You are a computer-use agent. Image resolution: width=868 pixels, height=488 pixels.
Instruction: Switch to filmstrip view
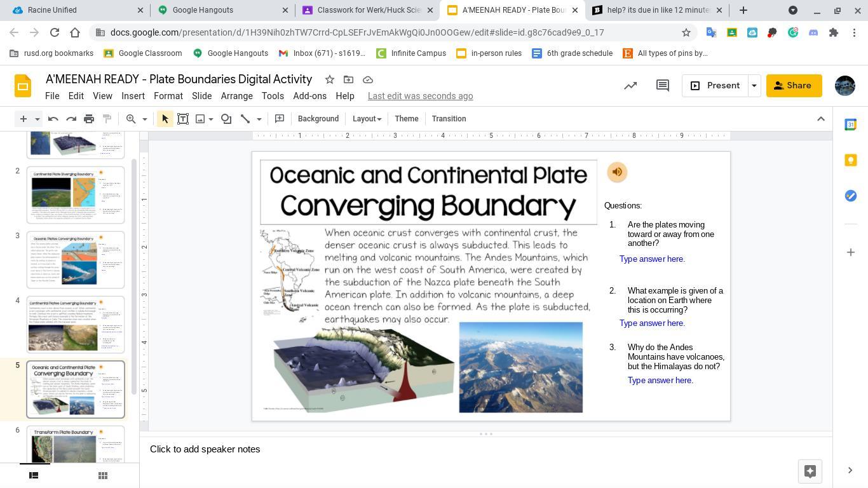[x=34, y=475]
